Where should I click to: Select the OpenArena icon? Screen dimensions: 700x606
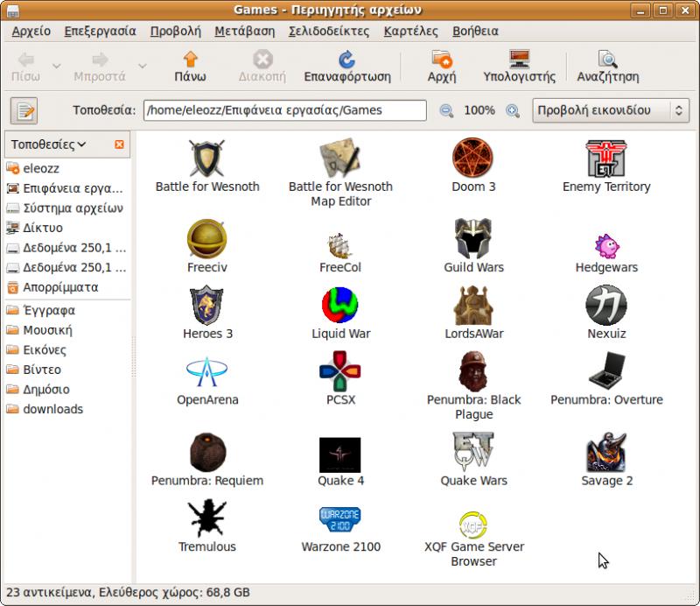pos(206,372)
